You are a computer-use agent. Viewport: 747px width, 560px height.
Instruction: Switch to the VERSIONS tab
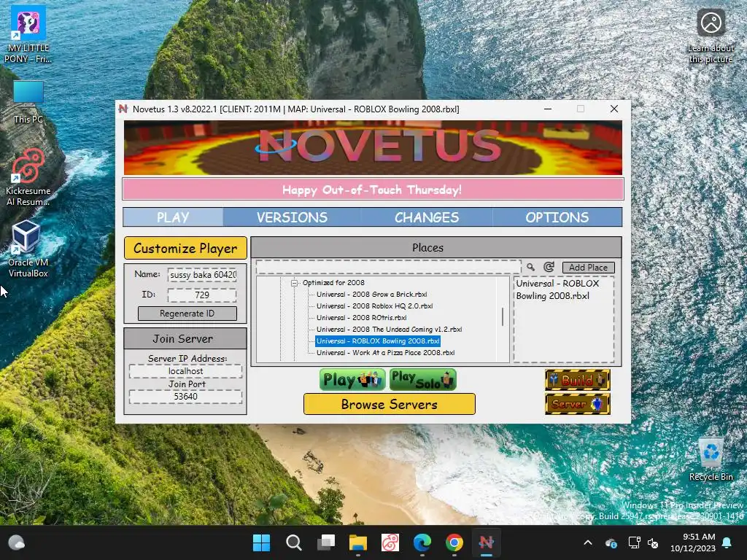click(292, 217)
